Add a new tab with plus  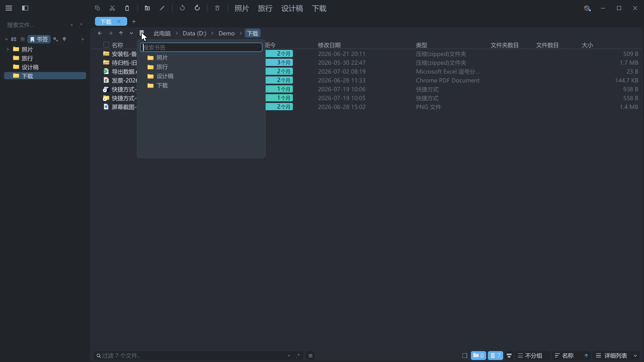coord(134,22)
